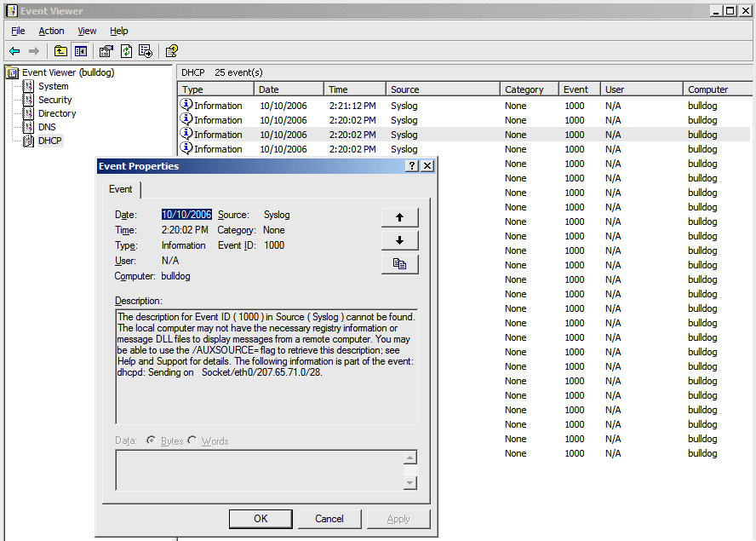Click the Export List toolbar icon
The image size is (756, 541).
click(x=145, y=51)
